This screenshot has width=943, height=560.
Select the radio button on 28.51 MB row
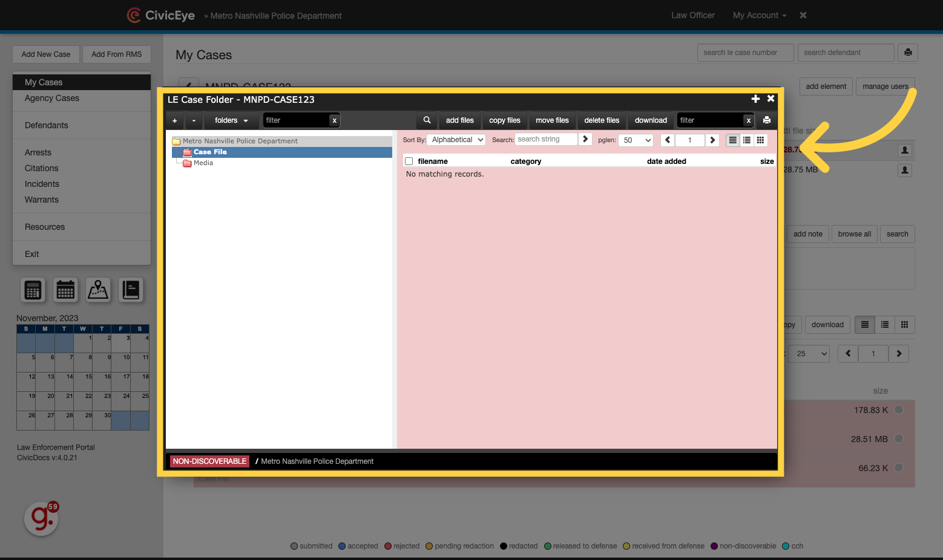(899, 438)
